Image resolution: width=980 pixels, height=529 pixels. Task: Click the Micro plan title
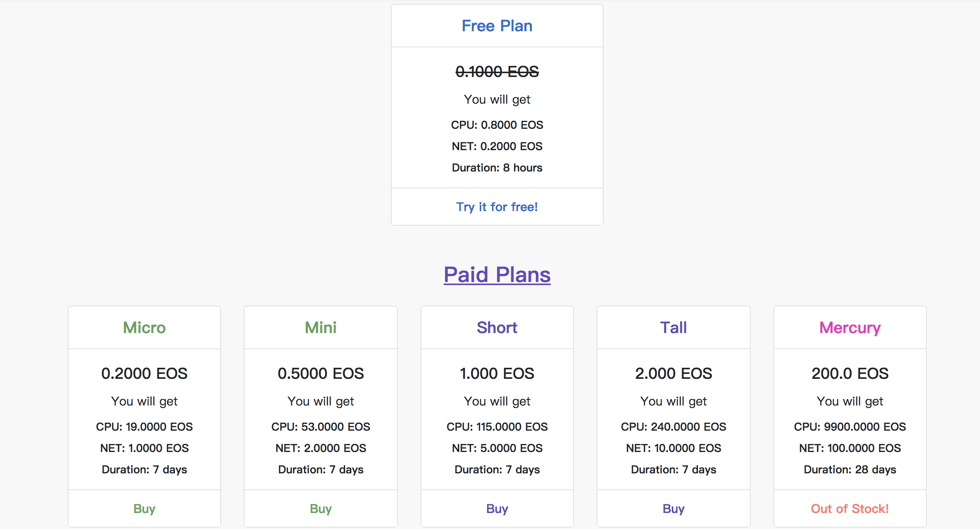click(x=144, y=327)
